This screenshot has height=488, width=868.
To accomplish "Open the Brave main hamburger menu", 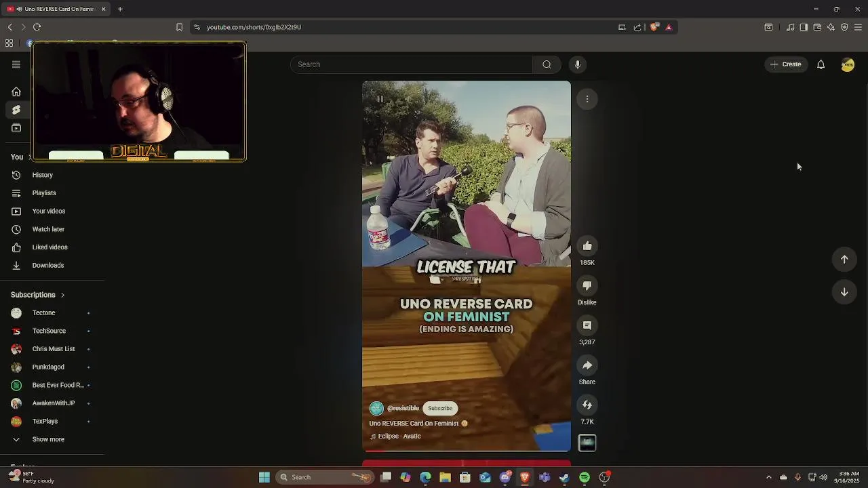I will point(858,27).
